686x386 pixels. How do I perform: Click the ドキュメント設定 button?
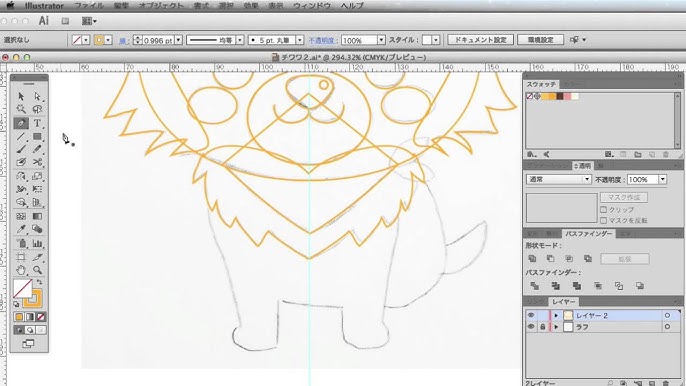coord(480,40)
